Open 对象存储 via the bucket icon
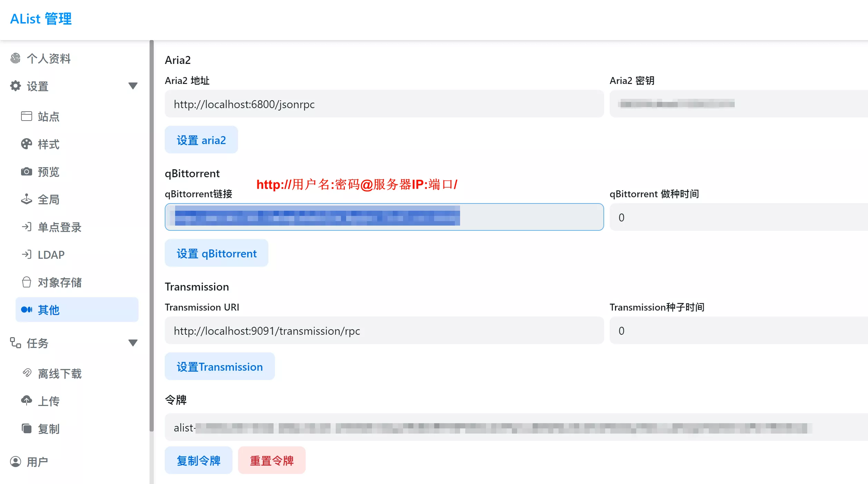Viewport: 868px width, 484px height. point(27,282)
